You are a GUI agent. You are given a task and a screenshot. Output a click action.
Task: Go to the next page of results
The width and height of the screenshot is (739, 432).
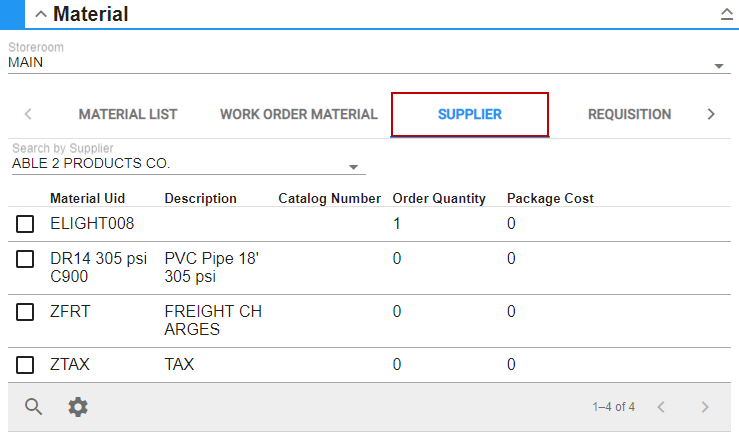[x=705, y=407]
